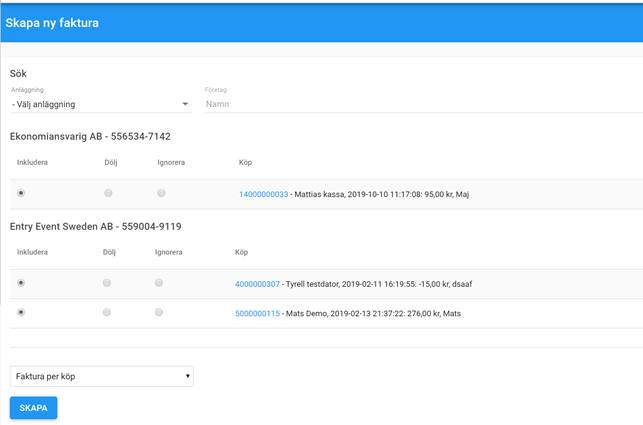Open the Välj anläggning dropdown
Viewport: 643px width, 425px height.
pyautogui.click(x=100, y=104)
